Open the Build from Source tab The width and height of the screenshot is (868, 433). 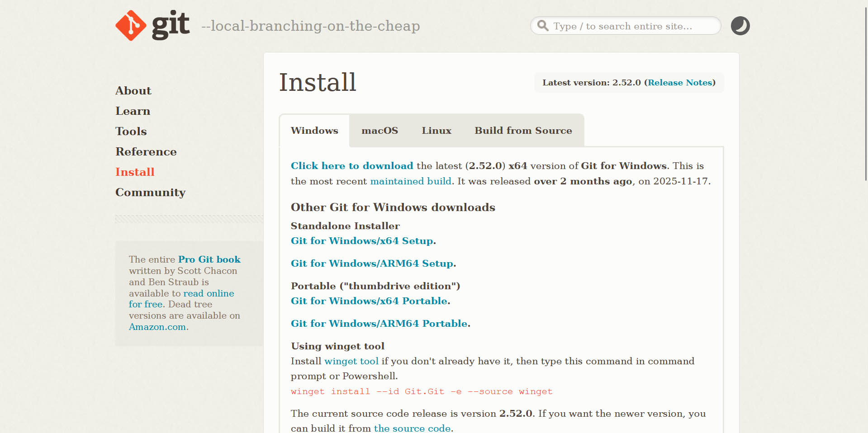tap(523, 131)
